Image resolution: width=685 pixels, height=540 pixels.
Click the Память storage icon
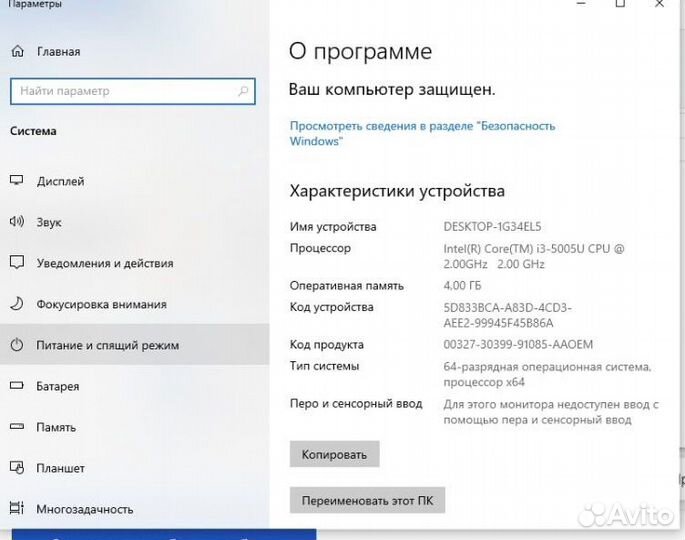(x=17, y=427)
